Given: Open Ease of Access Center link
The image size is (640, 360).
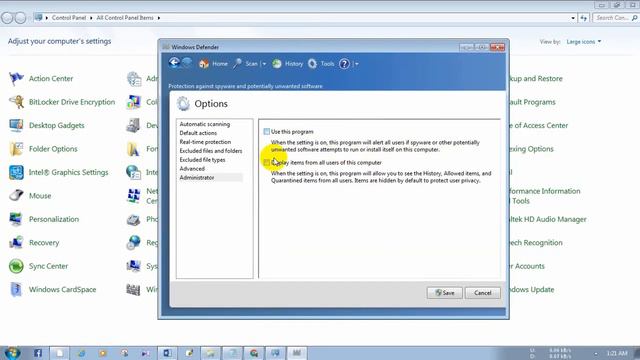Looking at the screenshot, I should coord(539,125).
